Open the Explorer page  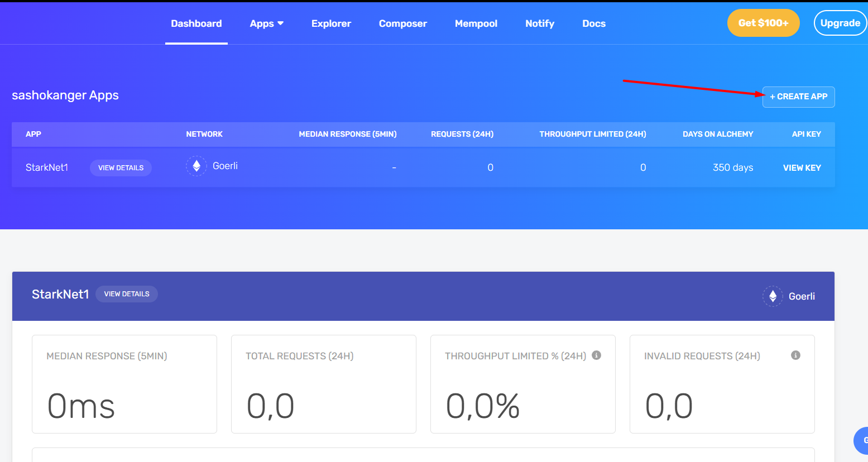pyautogui.click(x=331, y=23)
